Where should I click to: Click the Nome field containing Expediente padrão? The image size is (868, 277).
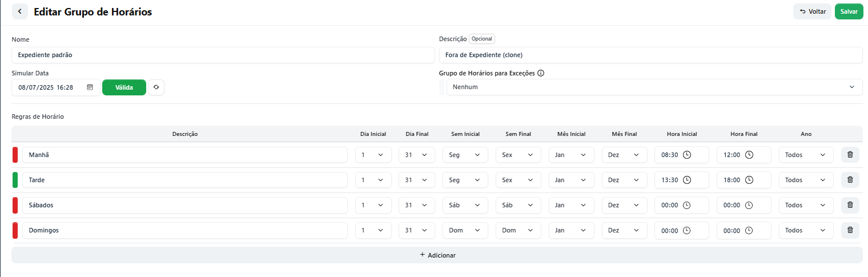click(x=223, y=55)
